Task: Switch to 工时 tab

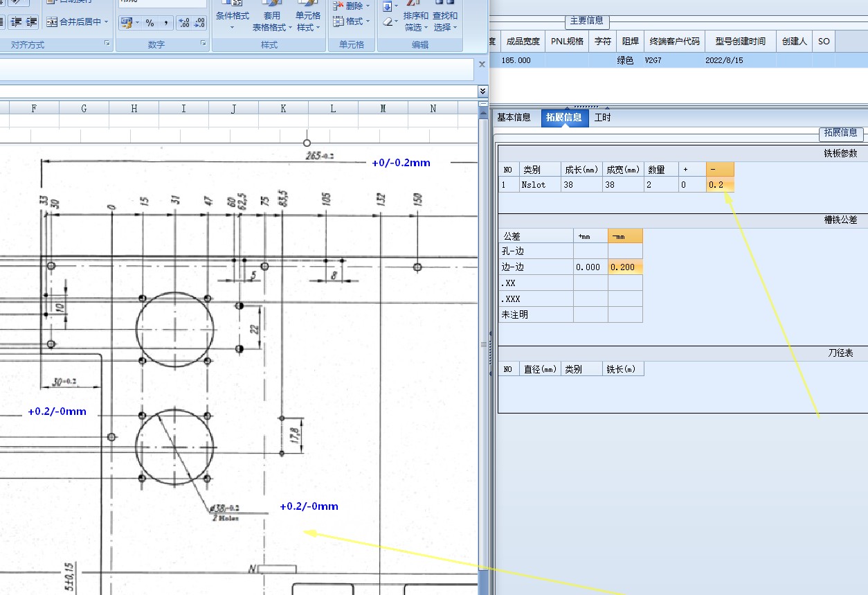Action: click(602, 118)
